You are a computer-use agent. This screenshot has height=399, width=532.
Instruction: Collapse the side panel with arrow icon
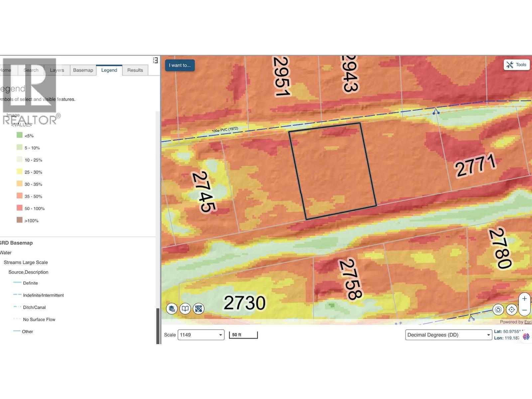point(155,60)
